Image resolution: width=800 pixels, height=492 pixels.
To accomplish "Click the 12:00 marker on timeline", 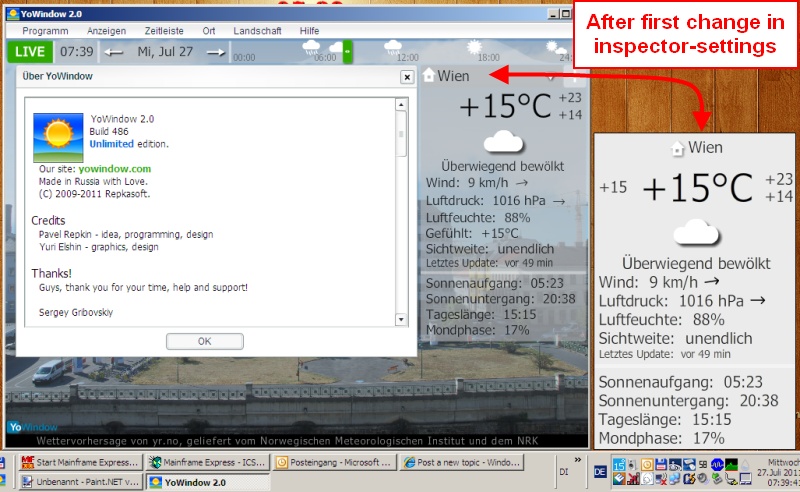I will (408, 58).
